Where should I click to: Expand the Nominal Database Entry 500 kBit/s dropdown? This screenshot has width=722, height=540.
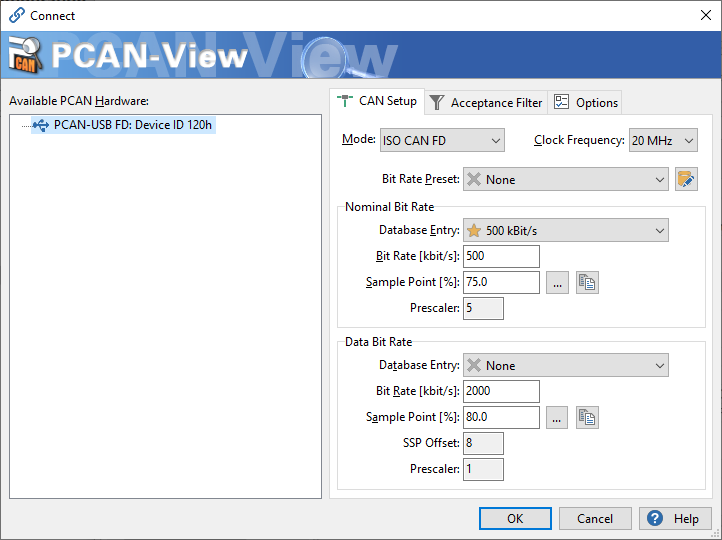point(565,230)
